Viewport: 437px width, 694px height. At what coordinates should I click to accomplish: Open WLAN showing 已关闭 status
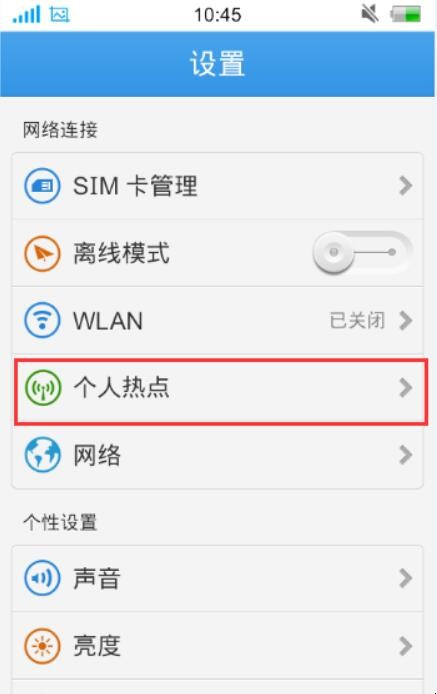click(217, 320)
